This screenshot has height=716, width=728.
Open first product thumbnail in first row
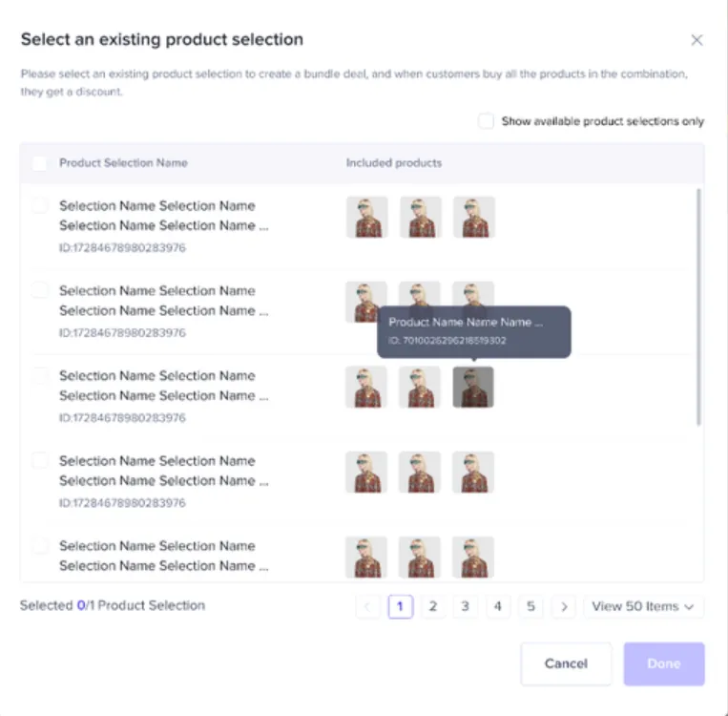pyautogui.click(x=366, y=217)
